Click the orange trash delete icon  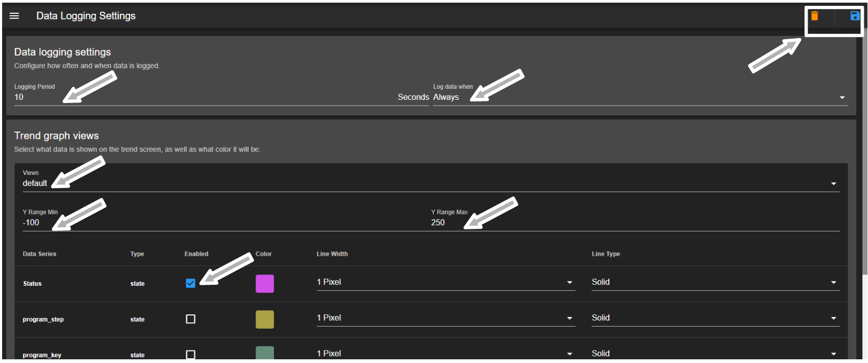[815, 16]
